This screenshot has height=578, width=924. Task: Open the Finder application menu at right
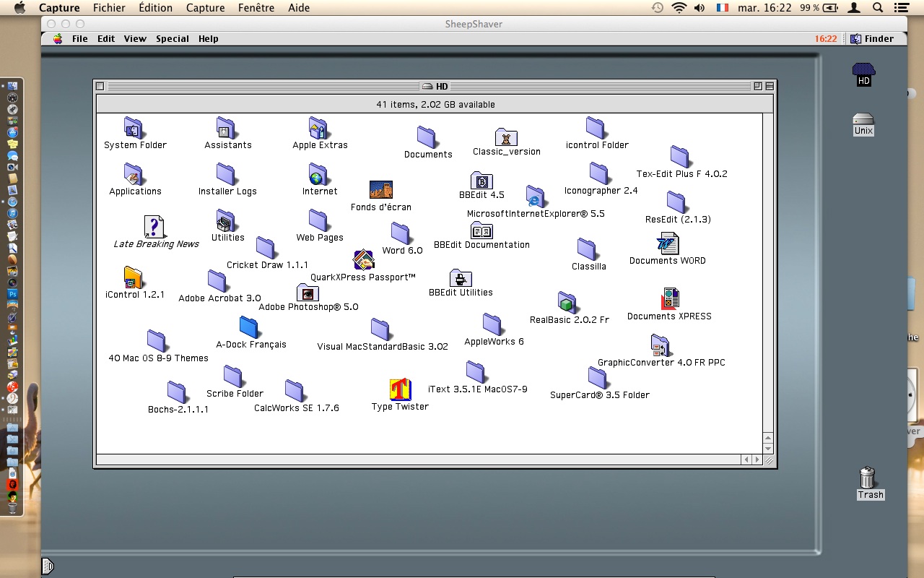872,39
